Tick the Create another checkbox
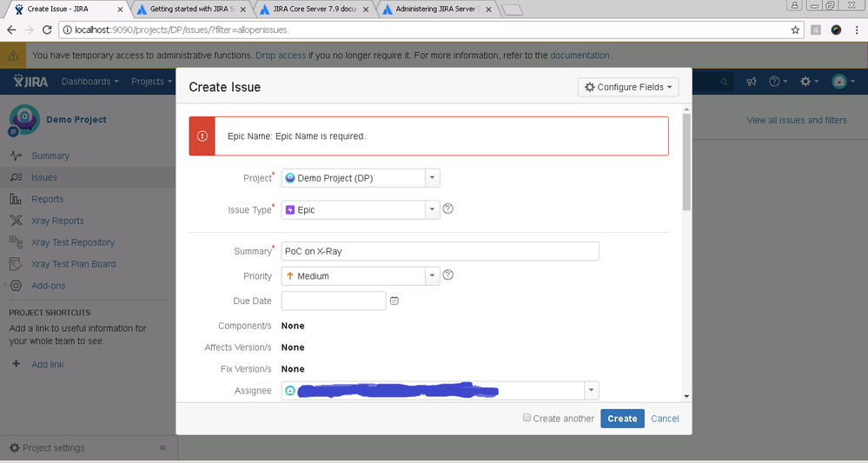868x463 pixels. [x=527, y=418]
